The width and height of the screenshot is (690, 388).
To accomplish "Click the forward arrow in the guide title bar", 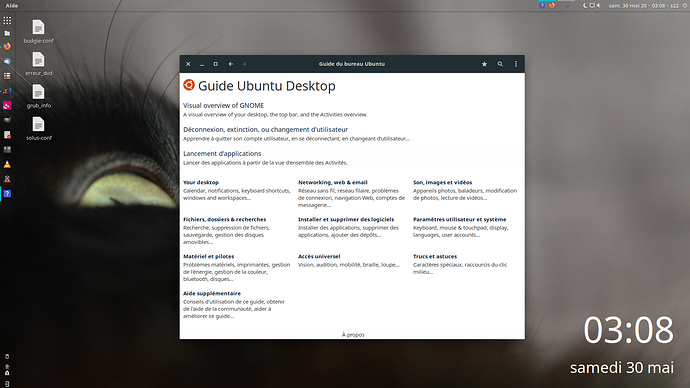I will (244, 64).
